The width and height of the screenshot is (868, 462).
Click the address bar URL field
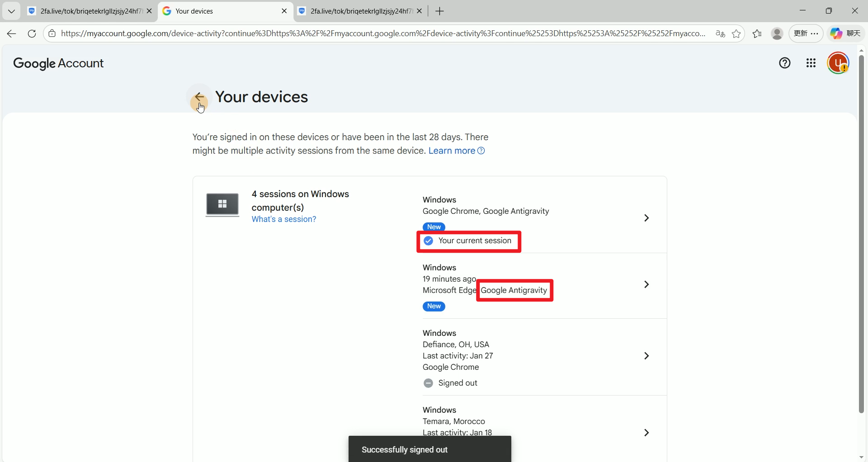pyautogui.click(x=382, y=33)
